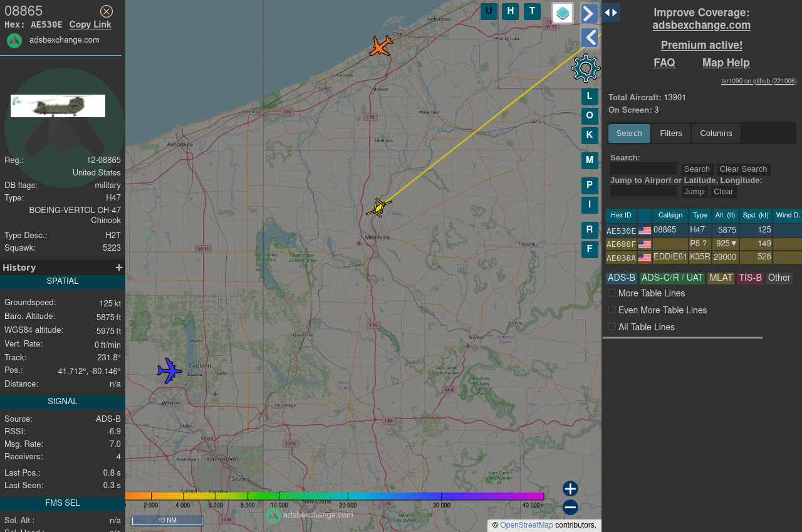
Task: Sort table by Type column
Action: pyautogui.click(x=700, y=216)
